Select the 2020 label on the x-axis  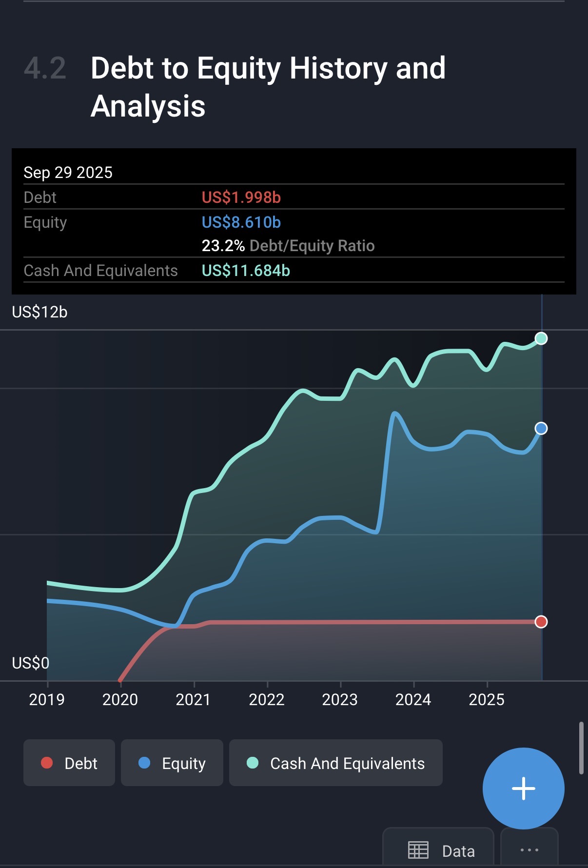pos(120,699)
